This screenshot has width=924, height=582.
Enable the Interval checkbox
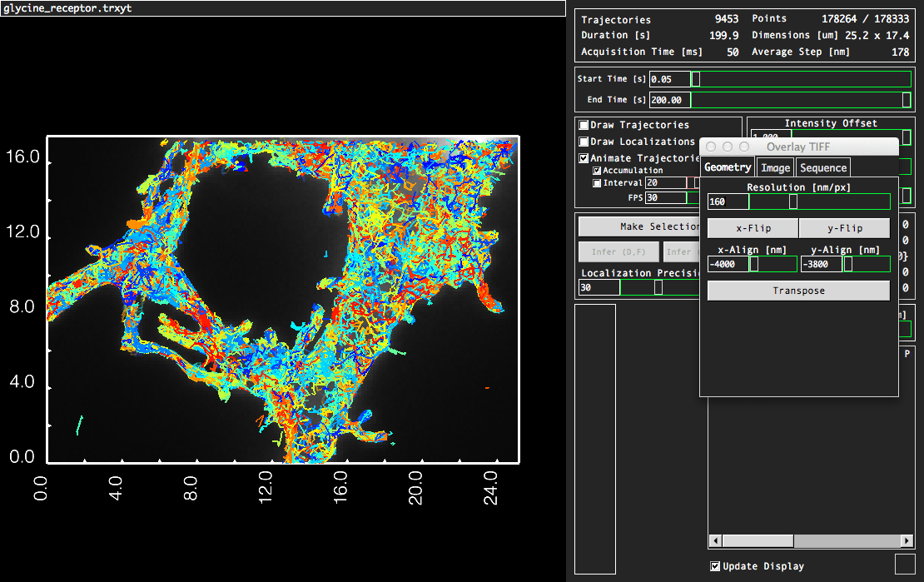coord(597,183)
